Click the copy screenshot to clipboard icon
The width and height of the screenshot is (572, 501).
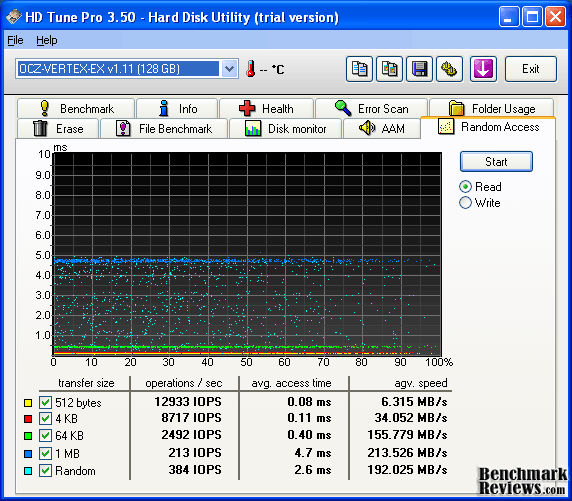pyautogui.click(x=389, y=69)
